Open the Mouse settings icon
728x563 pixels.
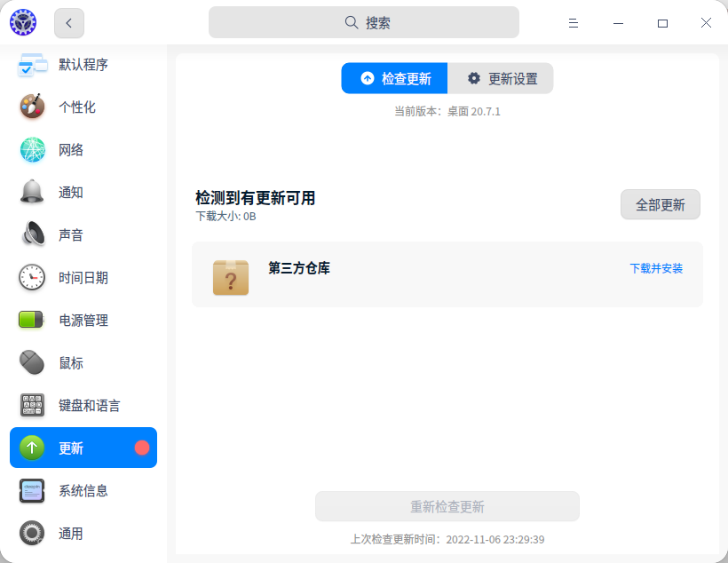[x=32, y=362]
